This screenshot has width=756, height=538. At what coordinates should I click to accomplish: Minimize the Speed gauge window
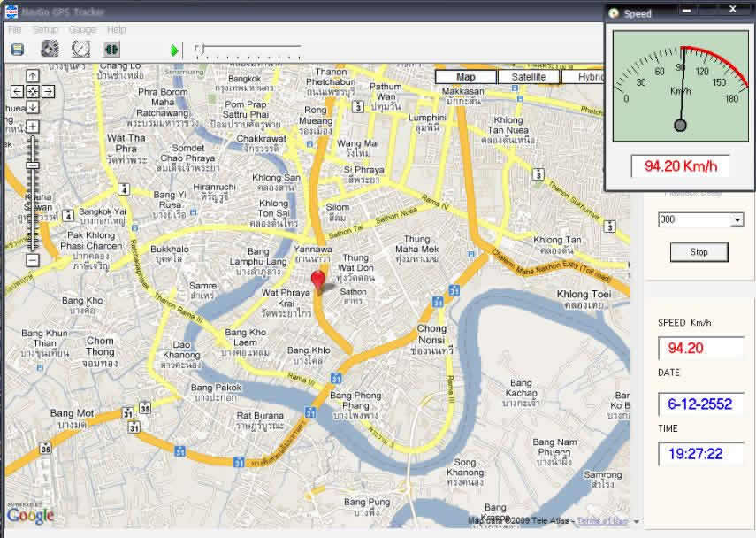tap(688, 10)
